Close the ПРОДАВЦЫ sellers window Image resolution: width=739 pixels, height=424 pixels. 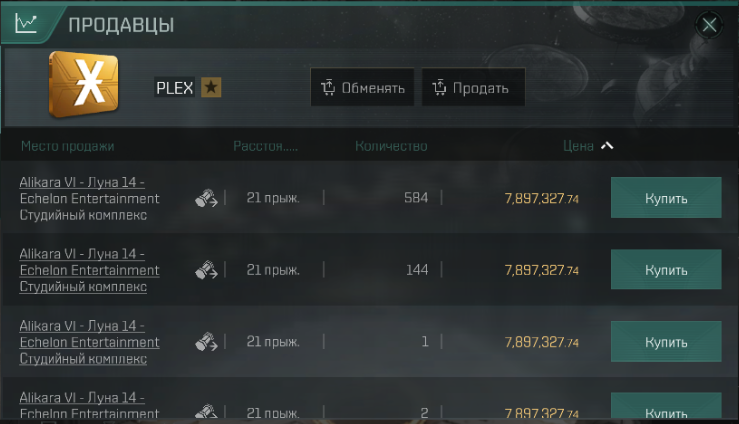point(709,24)
